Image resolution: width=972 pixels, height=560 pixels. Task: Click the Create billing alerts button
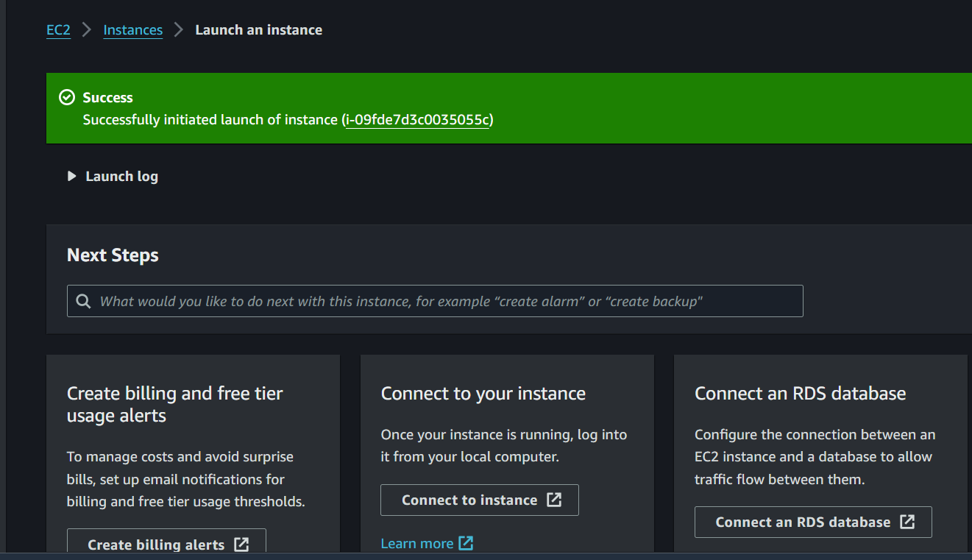coord(166,545)
